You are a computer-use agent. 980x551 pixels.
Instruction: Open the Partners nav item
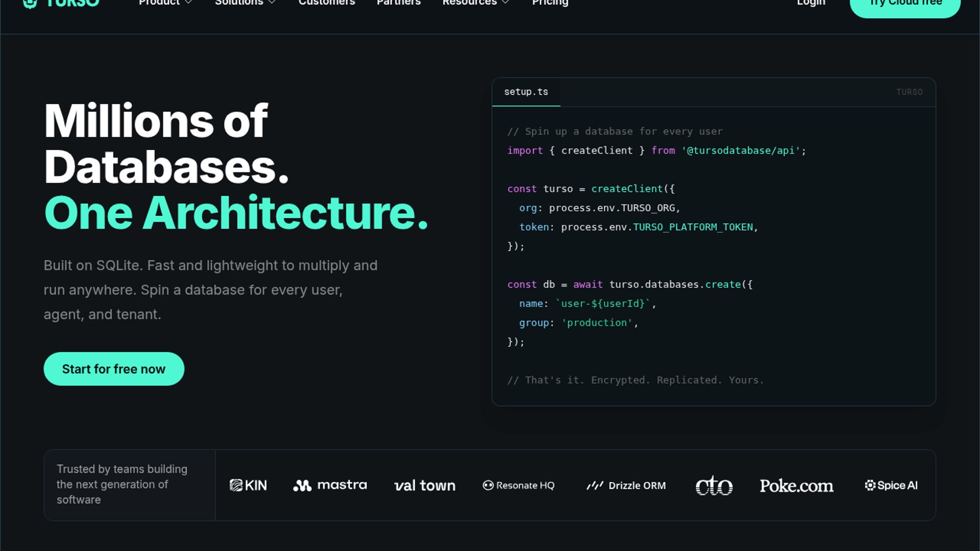399,3
